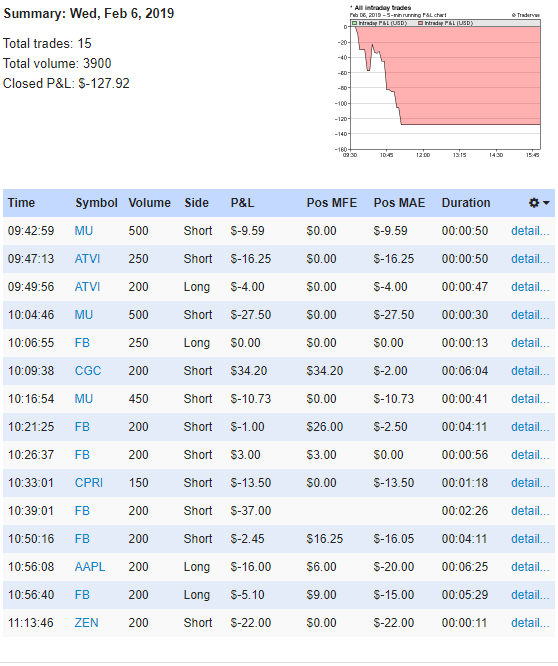Open detail link for 10:06:55 FB trade
Screen dimensions: 558x666
click(x=530, y=343)
